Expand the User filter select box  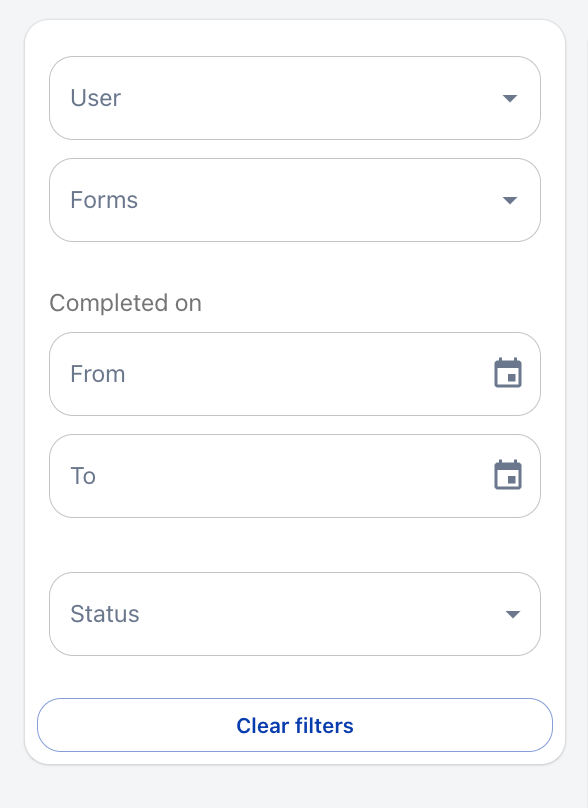pyautogui.click(x=295, y=98)
